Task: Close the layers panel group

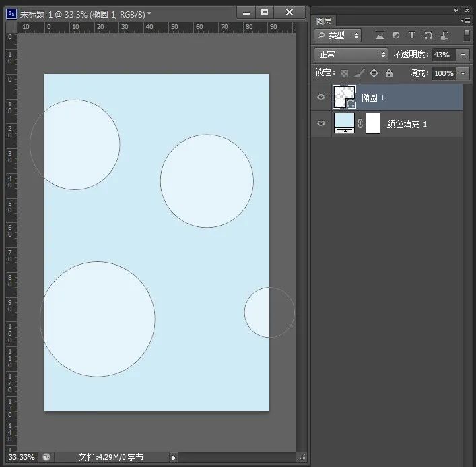Action: [x=467, y=10]
